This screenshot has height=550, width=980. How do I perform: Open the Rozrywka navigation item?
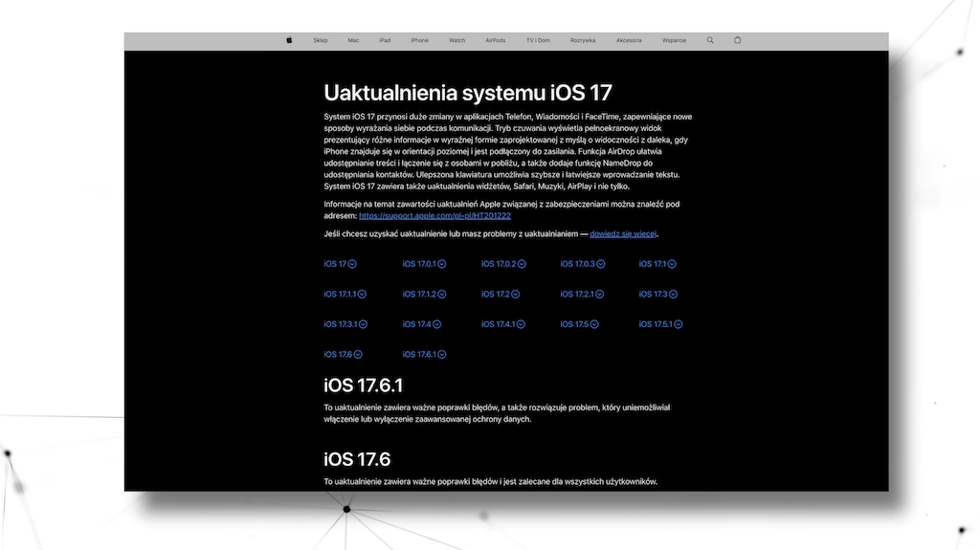[583, 40]
